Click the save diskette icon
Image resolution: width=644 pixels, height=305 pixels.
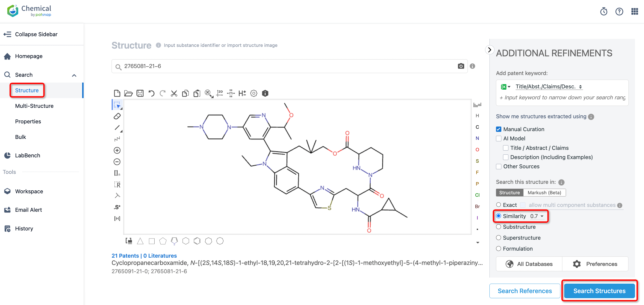coord(140,93)
